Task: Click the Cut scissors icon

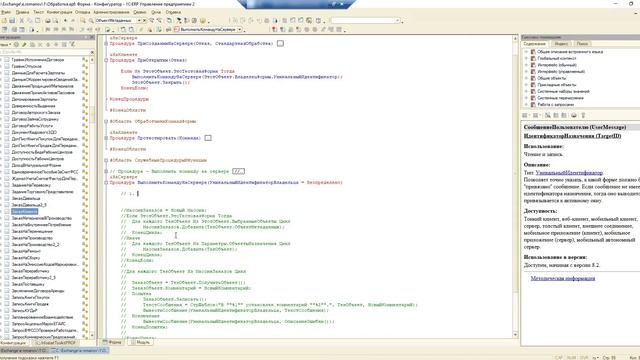Action: click(22, 20)
